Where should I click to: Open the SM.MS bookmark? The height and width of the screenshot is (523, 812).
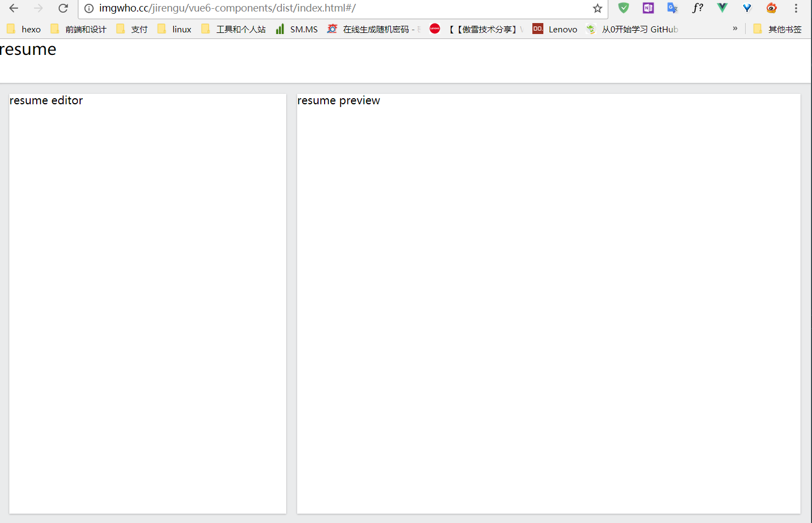pyautogui.click(x=297, y=29)
